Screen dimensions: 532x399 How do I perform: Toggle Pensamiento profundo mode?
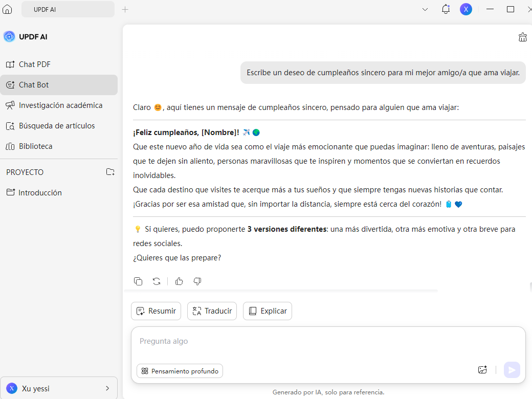[180, 371]
